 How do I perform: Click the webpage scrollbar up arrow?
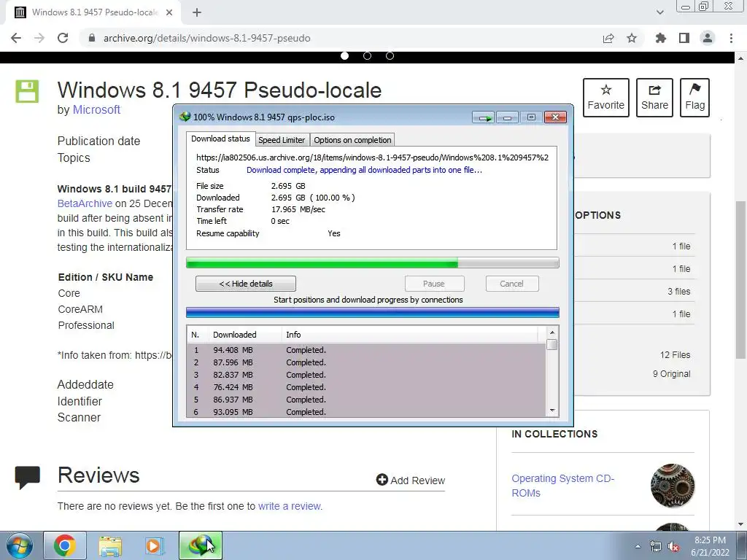(740, 58)
